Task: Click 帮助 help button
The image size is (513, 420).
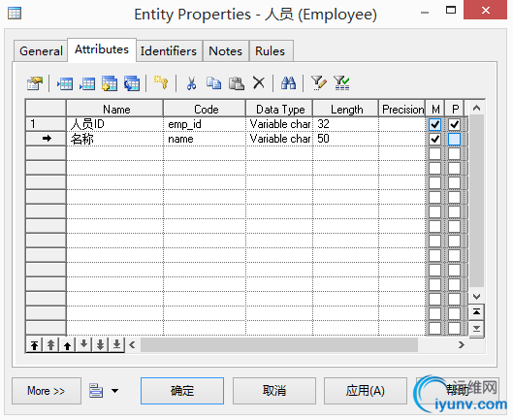Action: [x=458, y=390]
